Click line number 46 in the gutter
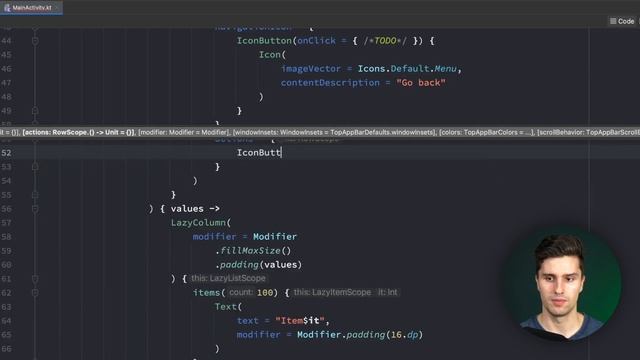Image resolution: width=640 pixels, height=360 pixels. 6,69
